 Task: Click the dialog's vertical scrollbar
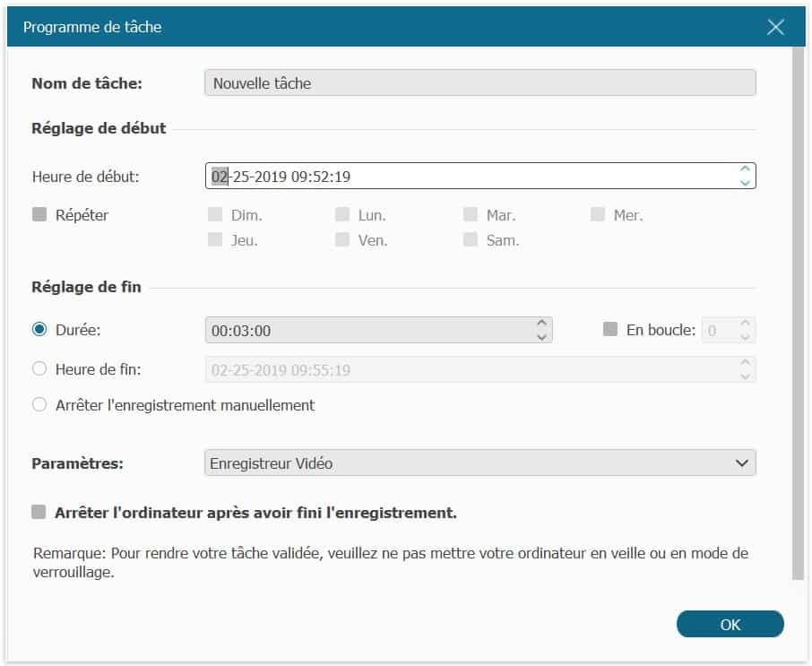click(x=797, y=314)
